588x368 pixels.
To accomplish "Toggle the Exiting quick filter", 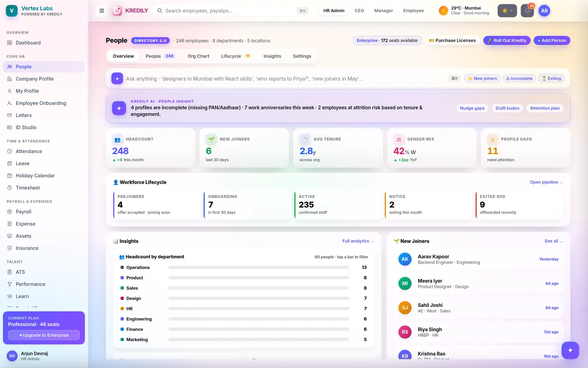I will point(552,78).
